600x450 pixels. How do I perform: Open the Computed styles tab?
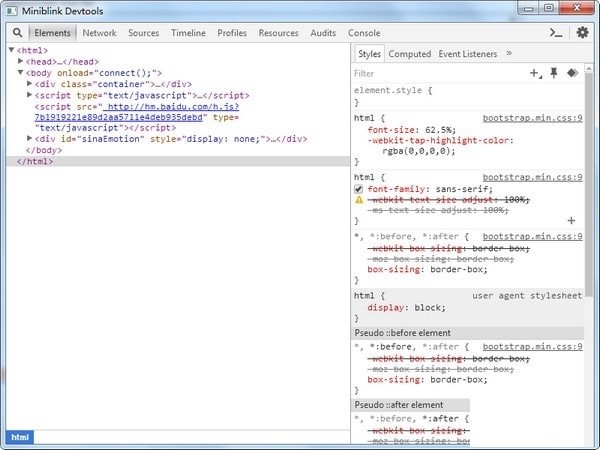click(409, 54)
